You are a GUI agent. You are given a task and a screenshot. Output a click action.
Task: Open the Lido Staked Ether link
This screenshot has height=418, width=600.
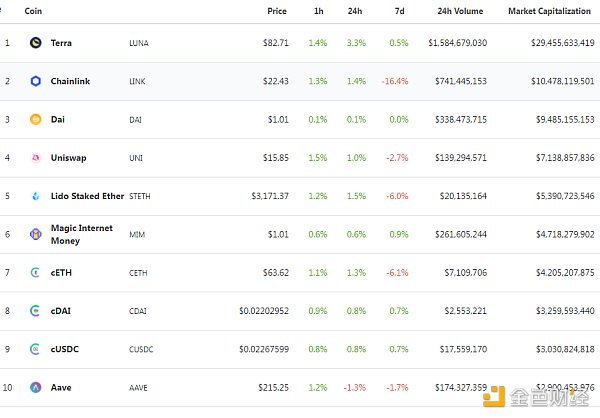click(x=87, y=196)
